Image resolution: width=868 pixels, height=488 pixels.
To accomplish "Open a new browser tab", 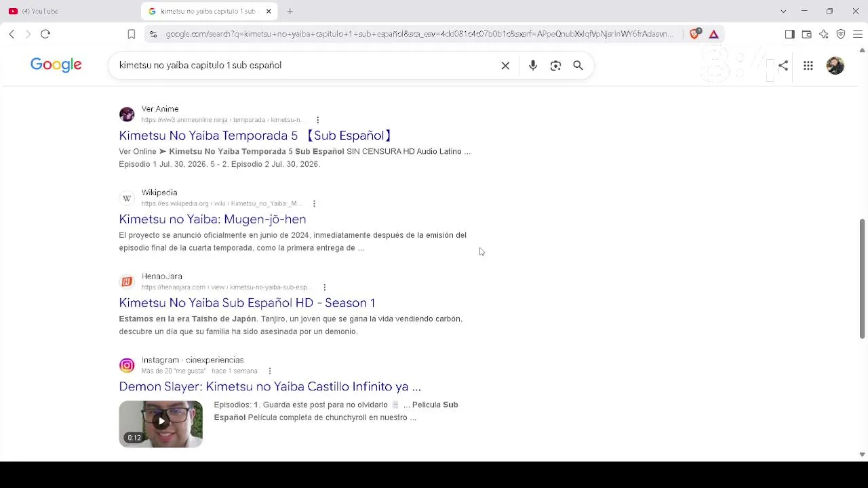I will point(290,11).
